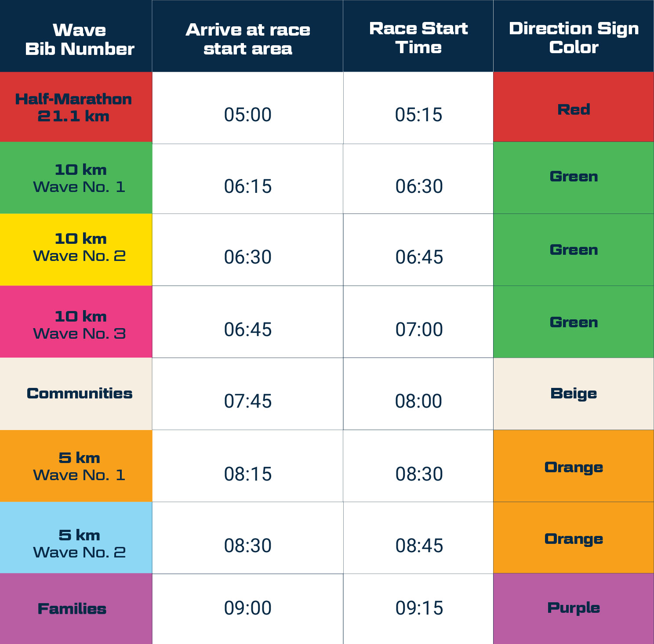This screenshot has height=644, width=654.
Task: Click the Families wave label cell
Action: pyautogui.click(x=73, y=609)
